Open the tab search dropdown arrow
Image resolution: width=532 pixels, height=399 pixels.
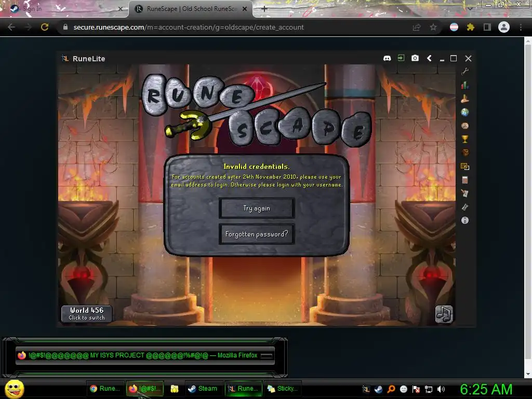pyautogui.click(x=470, y=9)
